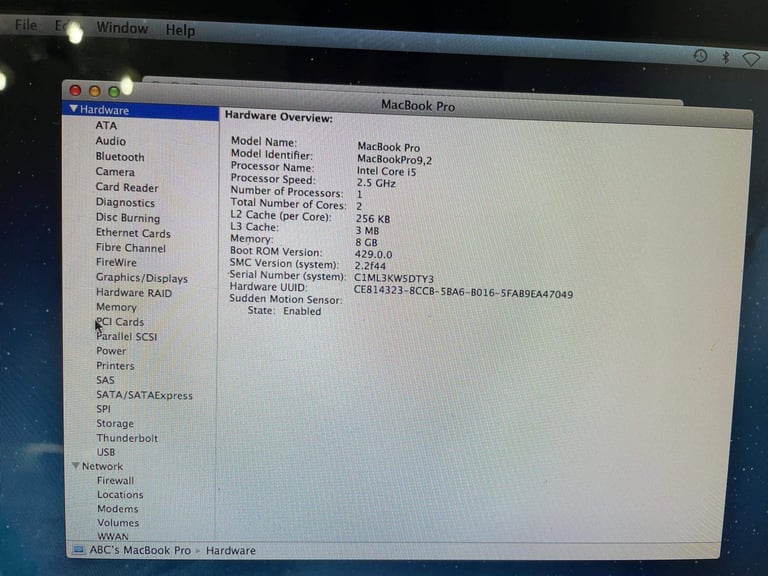Click the Sudden Motion Sensor state Enabled
Image resolution: width=768 pixels, height=576 pixels.
302,311
